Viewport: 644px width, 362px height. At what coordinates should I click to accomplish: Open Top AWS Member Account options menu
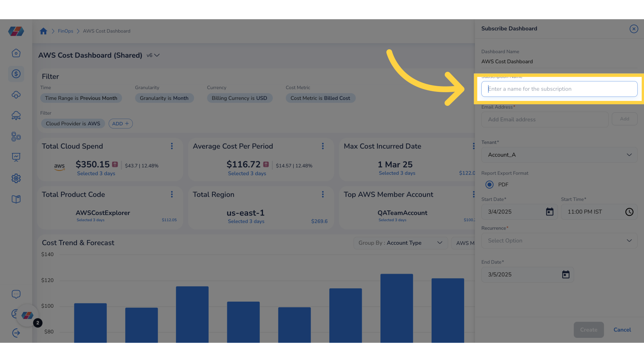473,194
